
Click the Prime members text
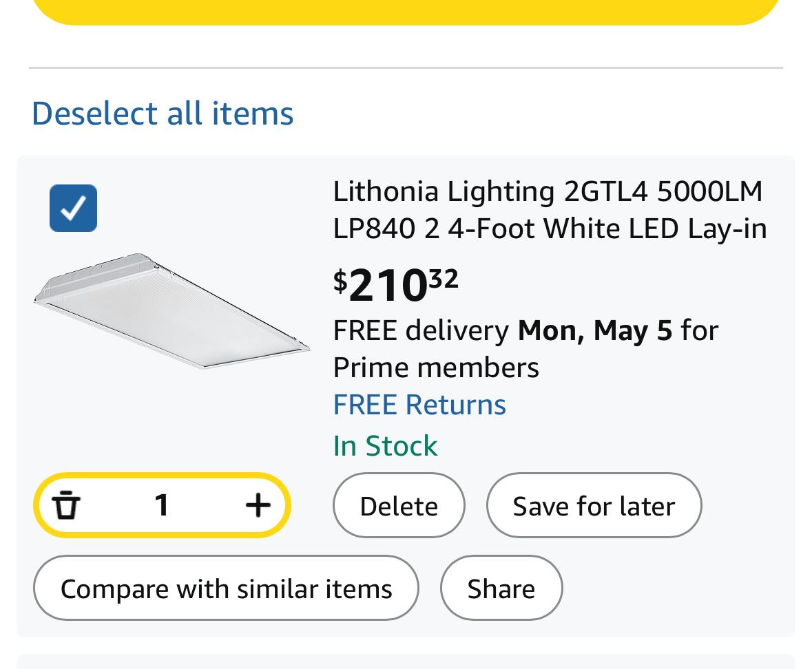pyautogui.click(x=435, y=368)
